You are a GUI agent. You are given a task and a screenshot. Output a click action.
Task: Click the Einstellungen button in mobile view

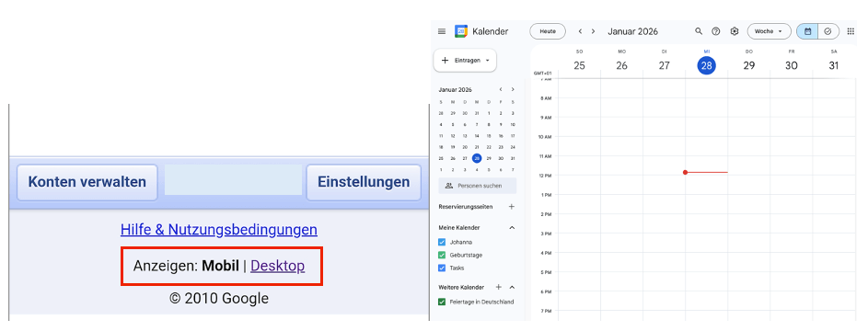point(364,182)
